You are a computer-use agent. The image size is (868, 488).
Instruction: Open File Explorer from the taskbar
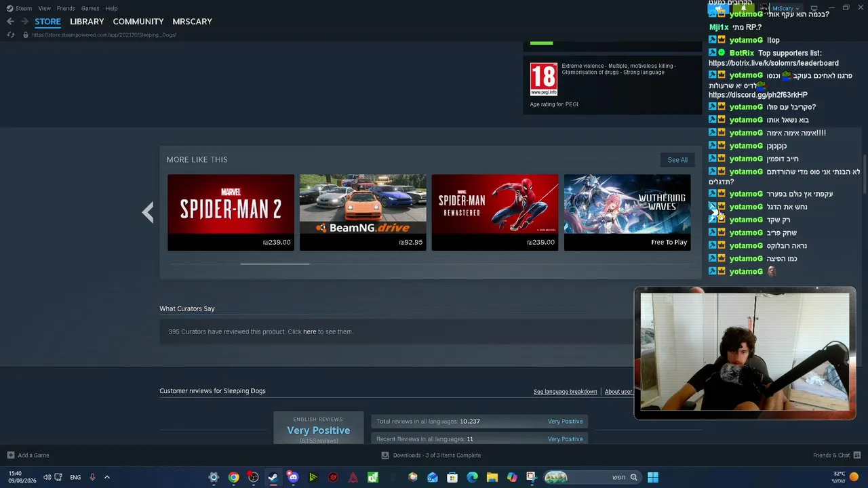point(492,477)
